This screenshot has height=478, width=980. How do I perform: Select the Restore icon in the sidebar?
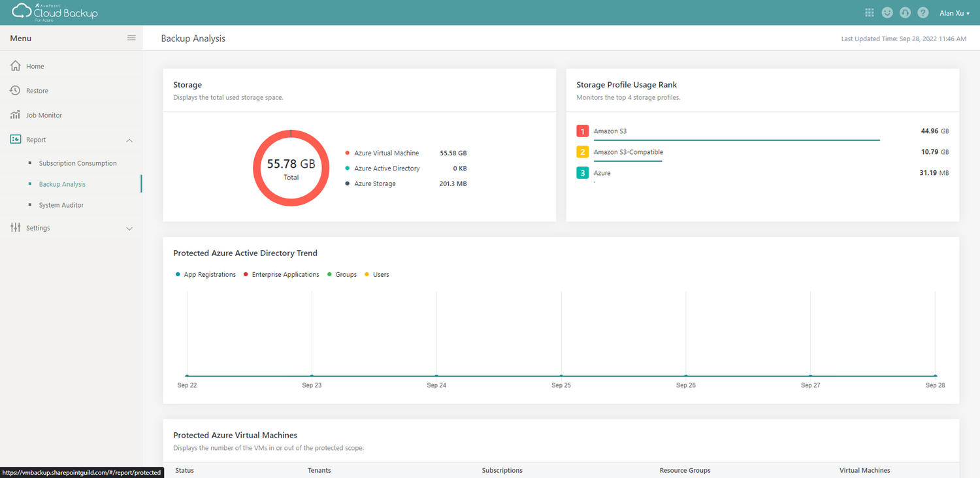14,90
